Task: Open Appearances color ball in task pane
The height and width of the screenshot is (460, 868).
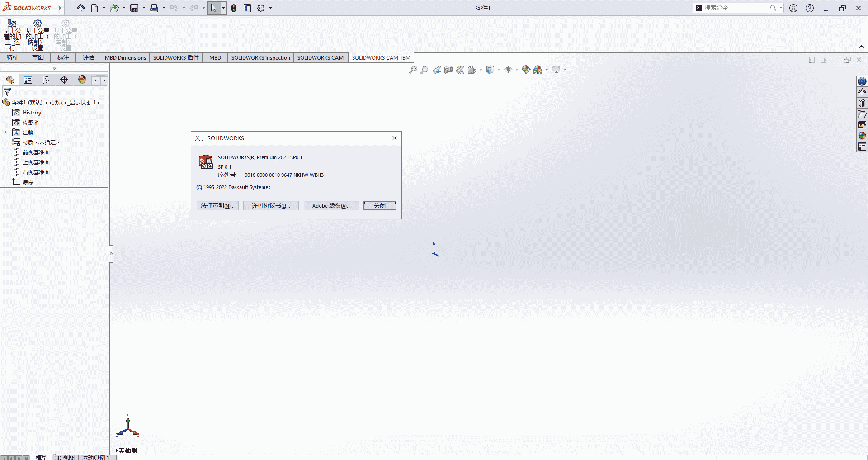Action: pos(862,136)
